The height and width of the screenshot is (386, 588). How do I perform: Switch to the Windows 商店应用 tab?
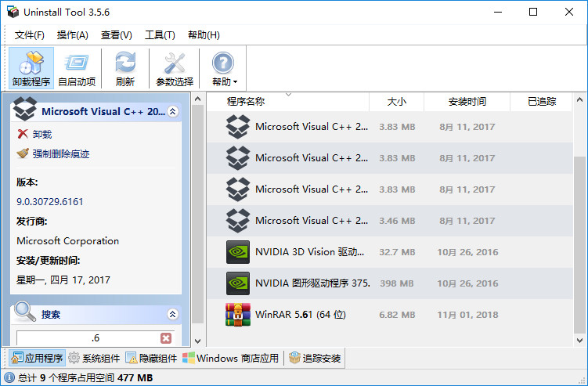pyautogui.click(x=231, y=358)
